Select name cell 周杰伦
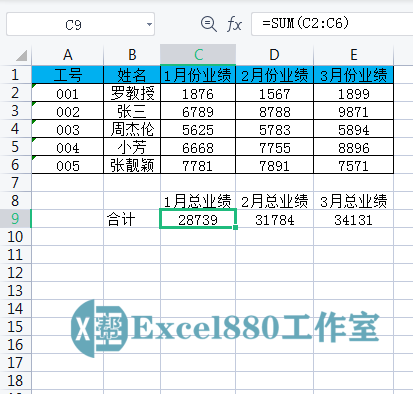Image resolution: width=413 pixels, height=394 pixels. pyautogui.click(x=132, y=129)
